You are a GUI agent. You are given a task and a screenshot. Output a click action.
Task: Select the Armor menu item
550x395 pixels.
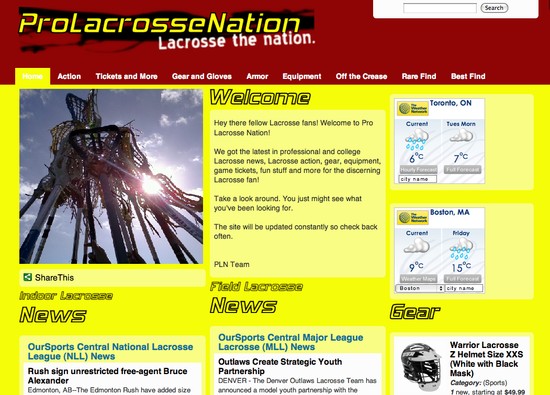tap(257, 76)
